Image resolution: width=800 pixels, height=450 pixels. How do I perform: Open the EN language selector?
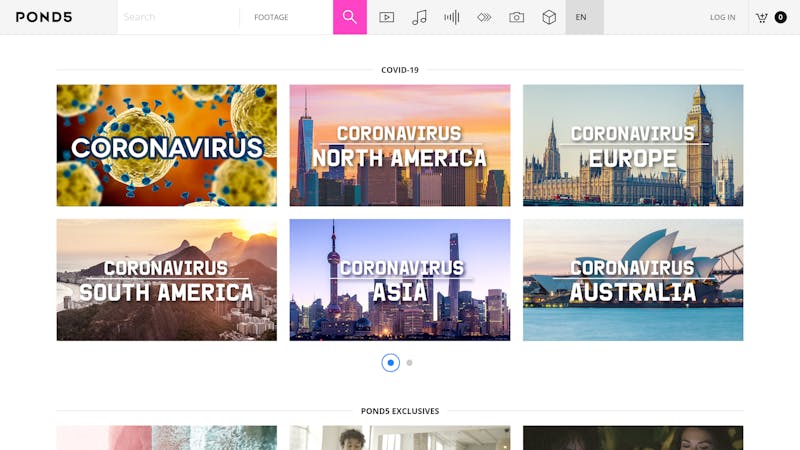(x=585, y=17)
